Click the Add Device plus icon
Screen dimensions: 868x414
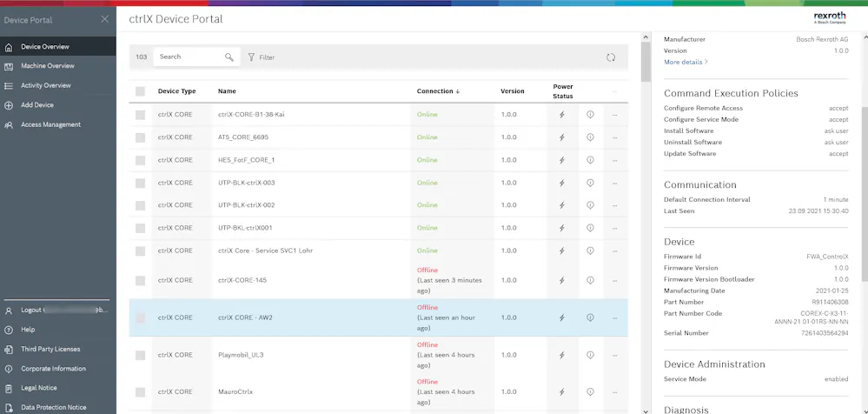pos(9,105)
